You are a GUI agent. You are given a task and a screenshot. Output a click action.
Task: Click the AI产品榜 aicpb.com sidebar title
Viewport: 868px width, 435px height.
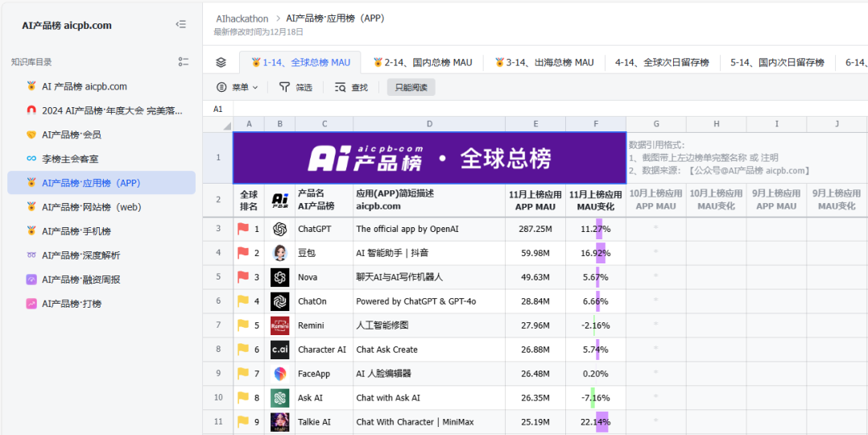pyautogui.click(x=67, y=25)
